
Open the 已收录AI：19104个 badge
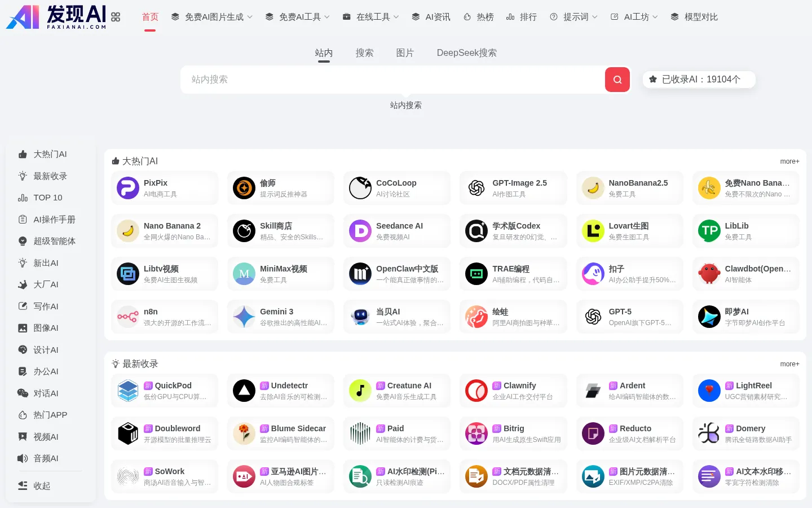699,80
